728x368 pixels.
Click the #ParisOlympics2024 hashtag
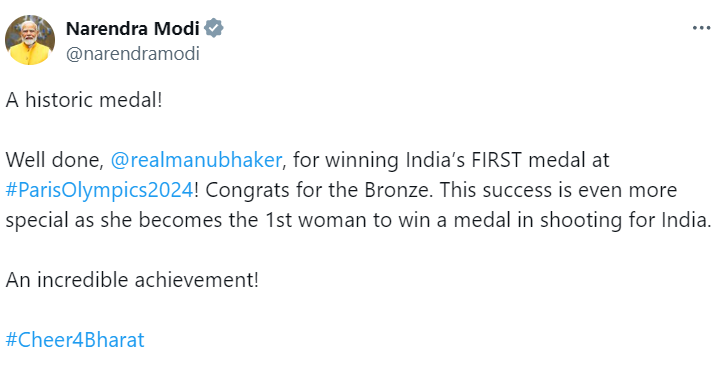[x=99, y=190]
